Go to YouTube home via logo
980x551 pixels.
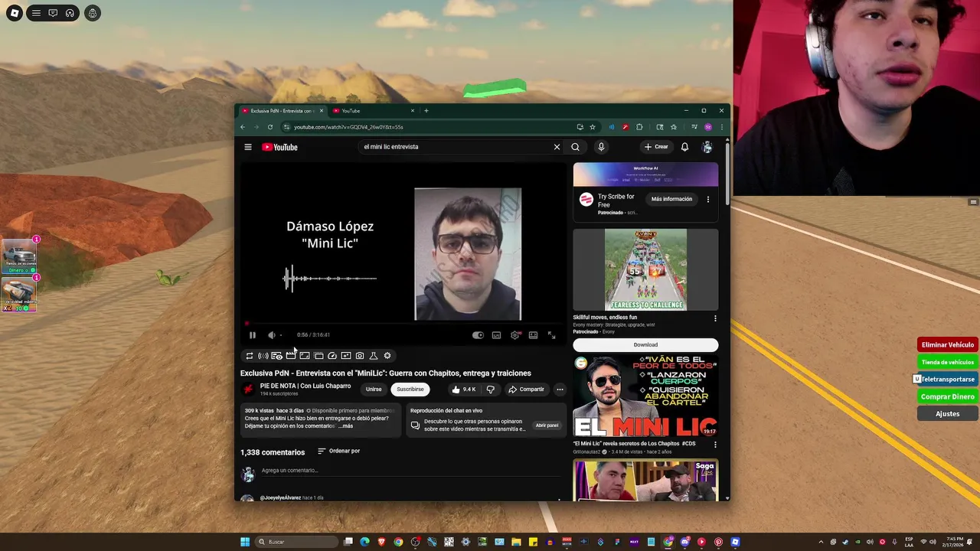click(279, 147)
